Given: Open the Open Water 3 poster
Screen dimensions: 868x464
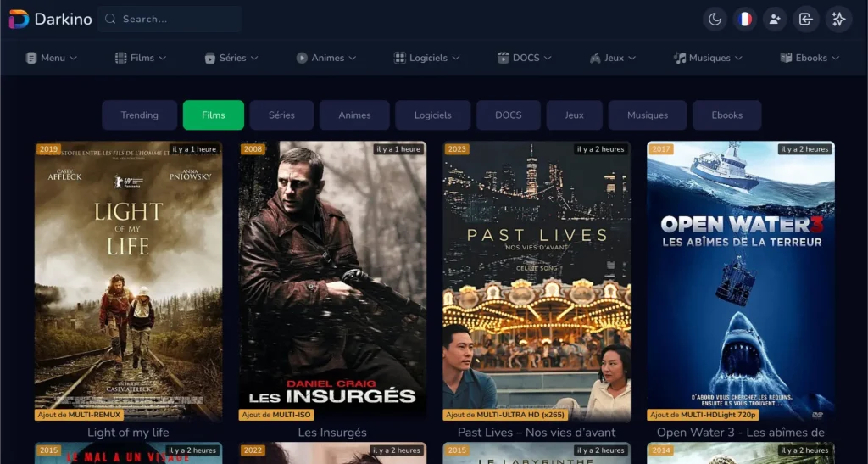Looking at the screenshot, I should 741,282.
